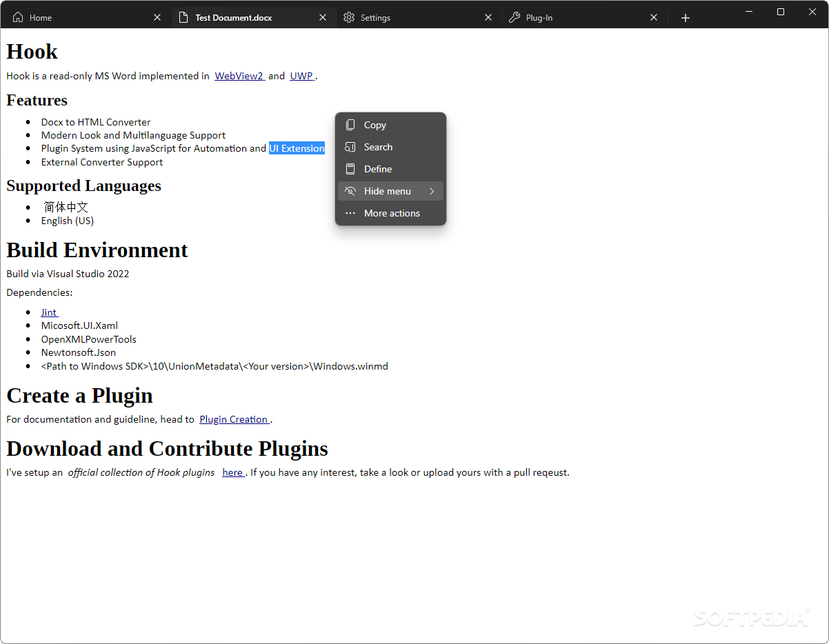The width and height of the screenshot is (829, 644).
Task: Click the 'Micosoft.UI.Xaml' dependency text
Action: point(79,325)
